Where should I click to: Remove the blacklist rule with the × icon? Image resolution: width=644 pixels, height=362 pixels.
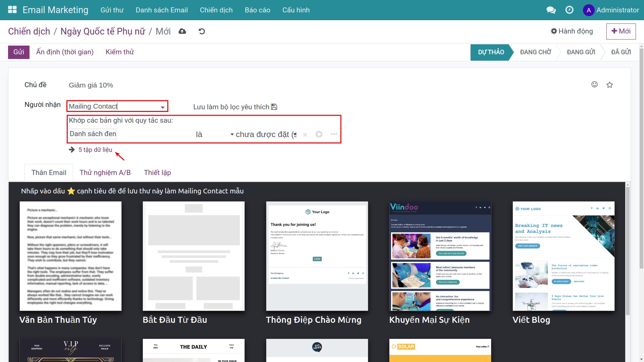click(305, 134)
